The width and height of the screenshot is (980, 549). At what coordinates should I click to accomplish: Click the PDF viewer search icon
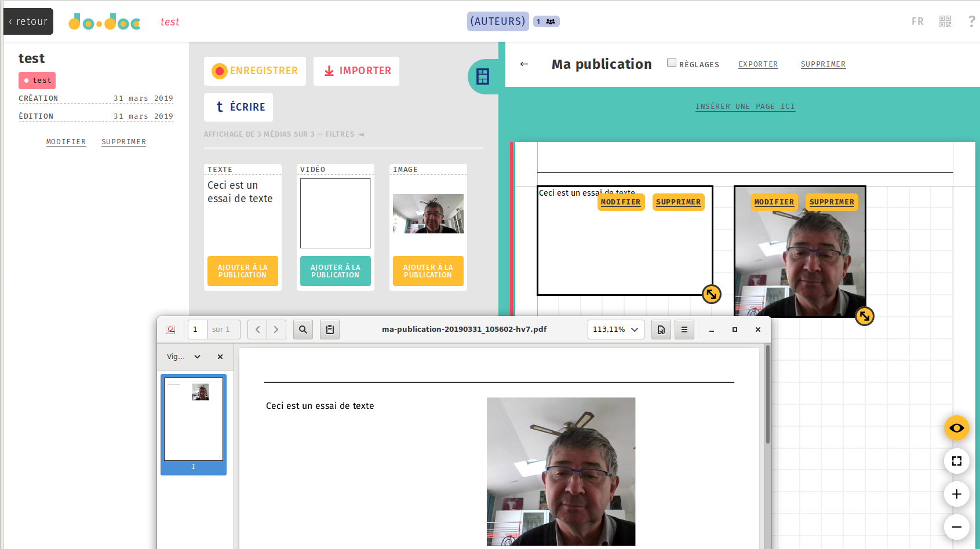click(x=303, y=330)
